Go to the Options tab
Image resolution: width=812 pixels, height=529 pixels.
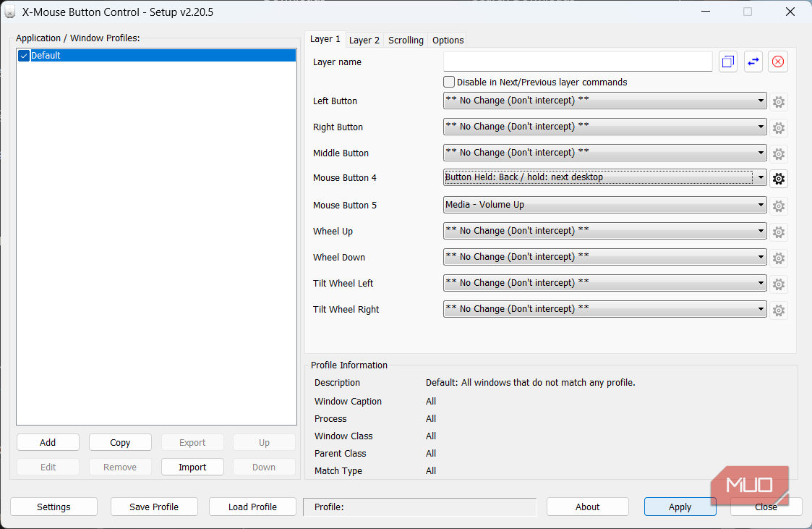coord(448,41)
